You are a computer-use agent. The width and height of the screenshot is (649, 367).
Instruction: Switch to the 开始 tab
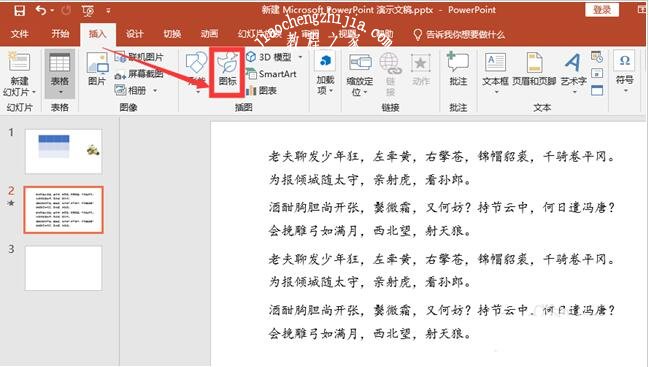[60, 34]
